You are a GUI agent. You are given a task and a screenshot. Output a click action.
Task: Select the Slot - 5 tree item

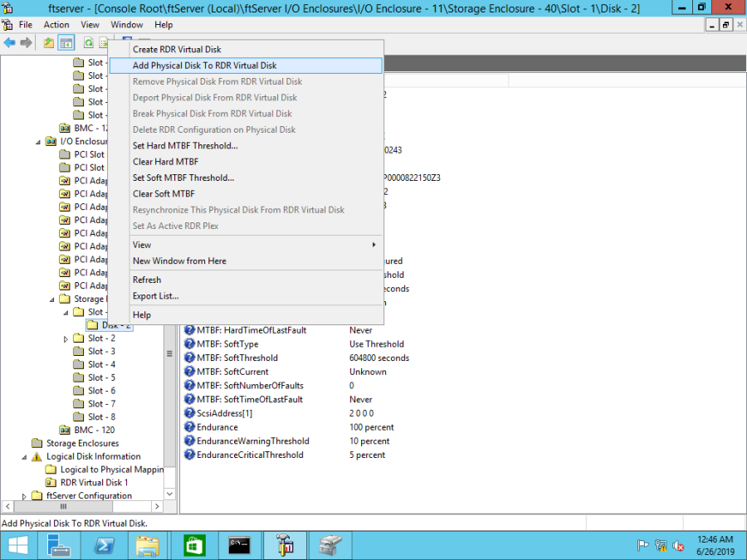click(101, 377)
